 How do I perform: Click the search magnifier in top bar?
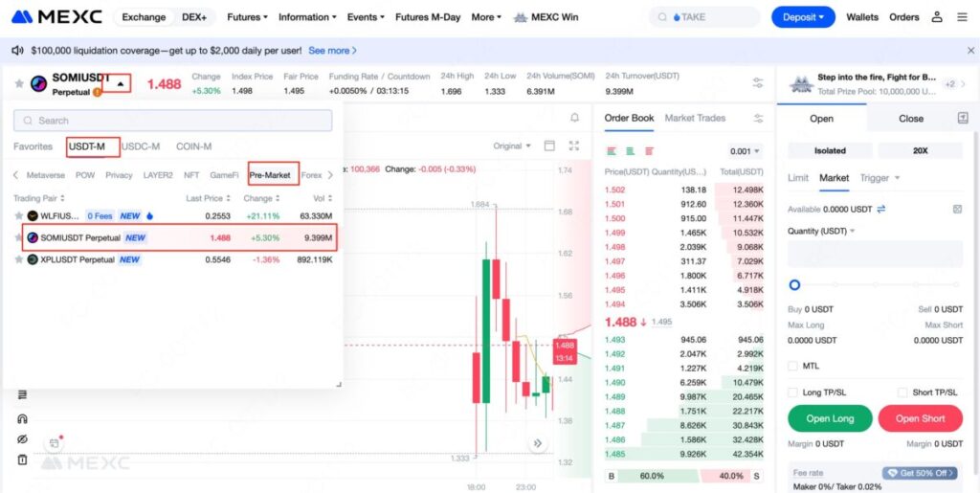[x=662, y=17]
